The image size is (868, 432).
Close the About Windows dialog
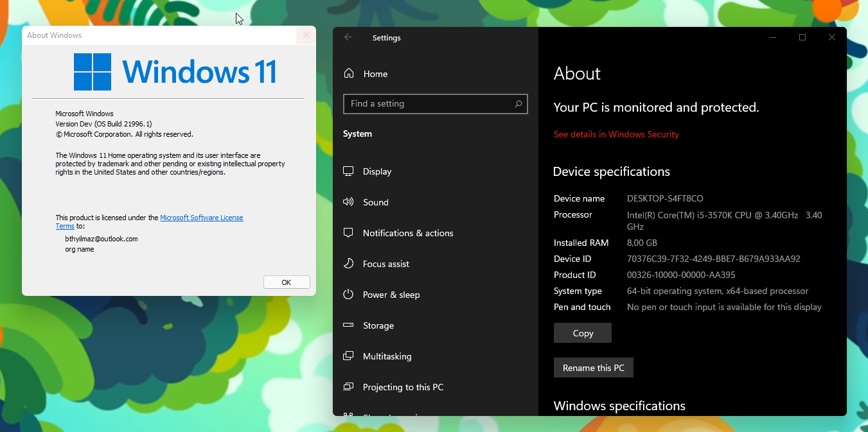306,35
